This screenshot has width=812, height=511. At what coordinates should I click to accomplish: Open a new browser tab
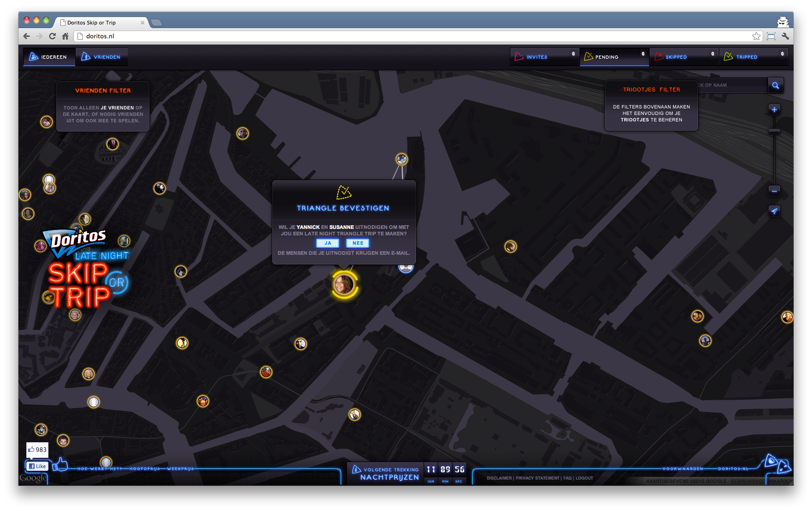point(156,22)
